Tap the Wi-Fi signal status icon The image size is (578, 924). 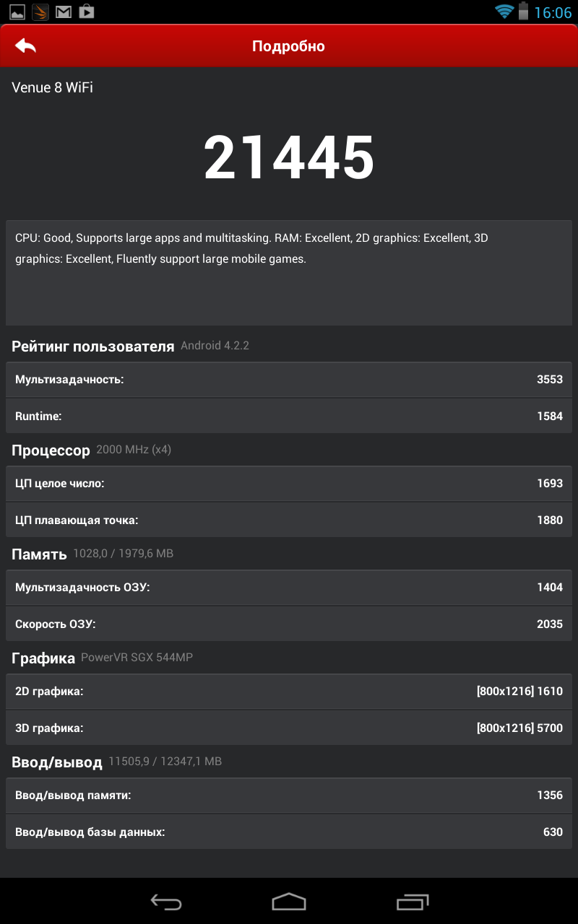tap(504, 12)
